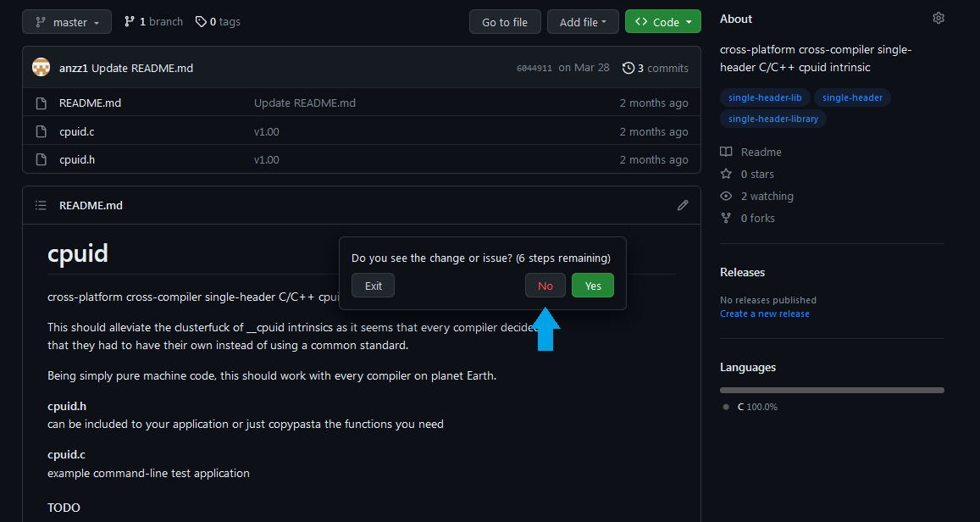Click the TODO text in README
The width and height of the screenshot is (980, 522).
click(64, 508)
